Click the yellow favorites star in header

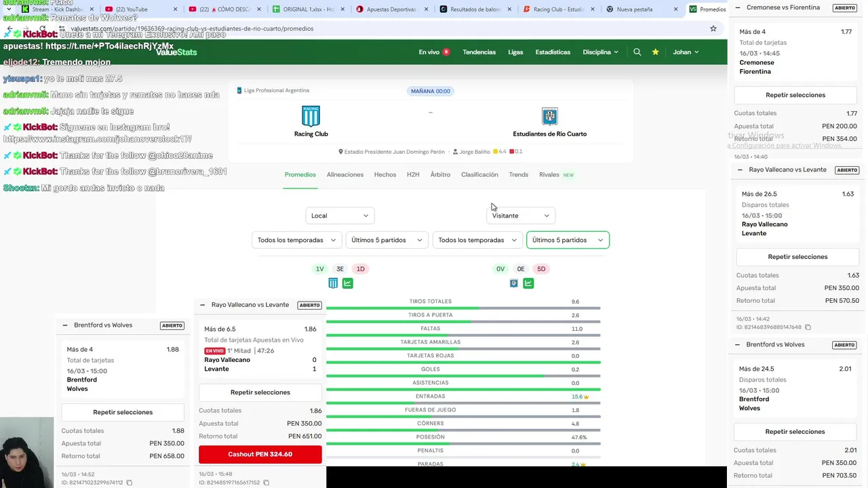(655, 52)
